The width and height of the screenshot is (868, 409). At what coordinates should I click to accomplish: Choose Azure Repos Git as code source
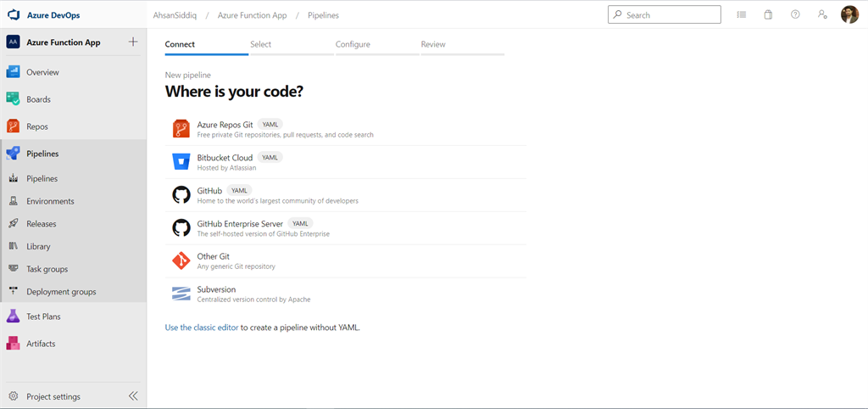(346, 129)
